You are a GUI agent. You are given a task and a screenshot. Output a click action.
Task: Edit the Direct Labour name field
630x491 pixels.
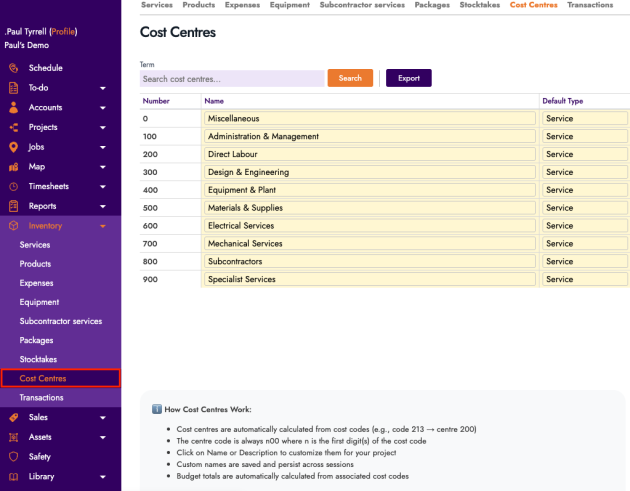[x=368, y=154]
